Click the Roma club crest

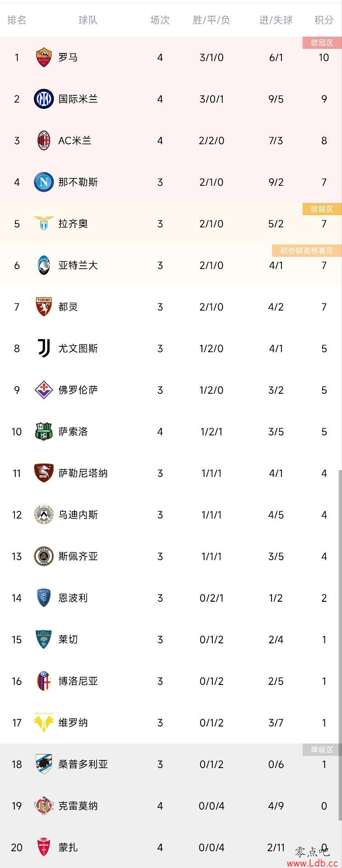[x=44, y=57]
